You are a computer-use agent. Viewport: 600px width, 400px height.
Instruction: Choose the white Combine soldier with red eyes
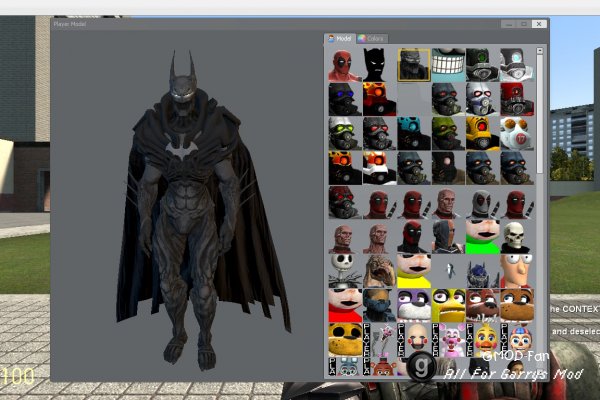point(483,99)
